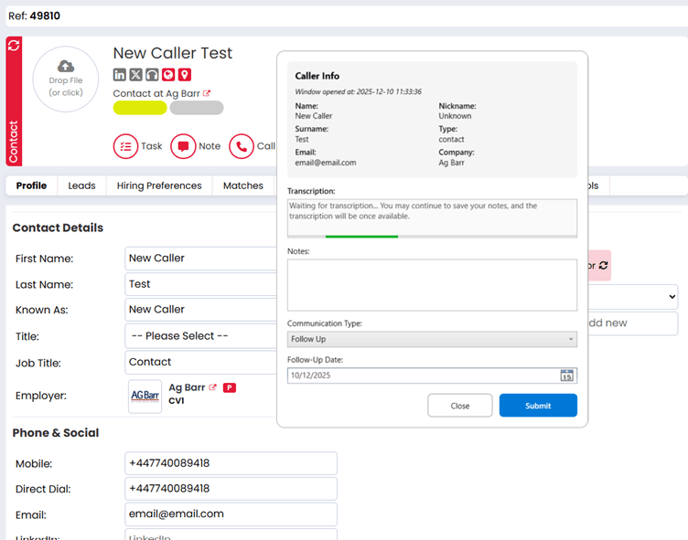Click the X social icon

click(x=136, y=75)
